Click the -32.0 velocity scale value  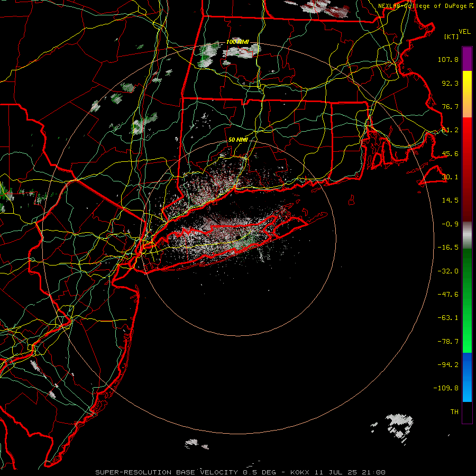448,271
